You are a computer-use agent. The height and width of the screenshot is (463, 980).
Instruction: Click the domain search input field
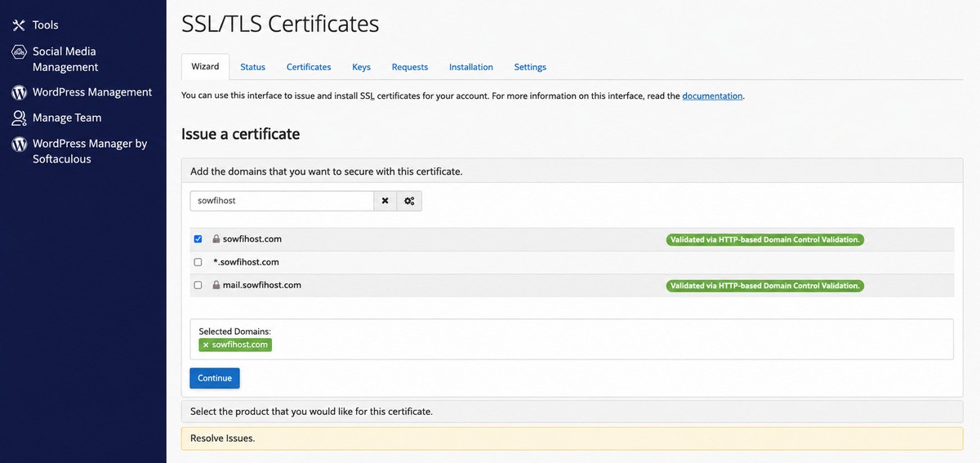click(x=282, y=201)
